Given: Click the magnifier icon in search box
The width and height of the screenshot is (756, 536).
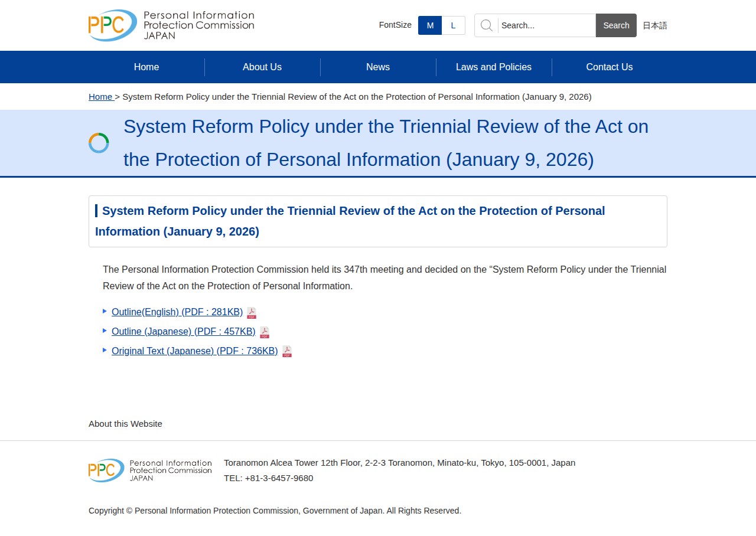Looking at the screenshot, I should point(487,25).
